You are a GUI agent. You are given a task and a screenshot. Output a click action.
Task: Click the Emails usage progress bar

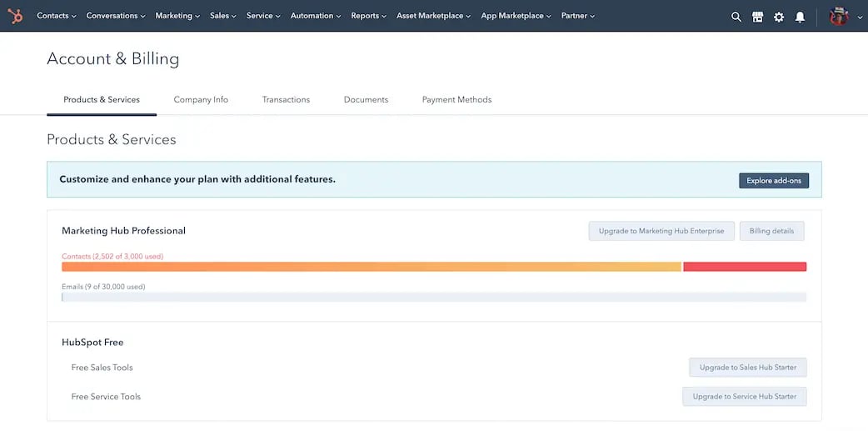434,297
